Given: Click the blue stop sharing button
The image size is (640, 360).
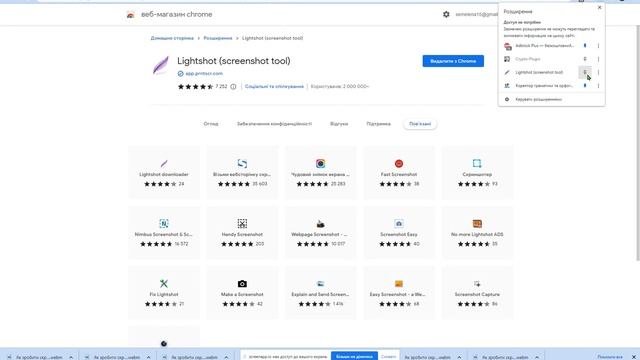Looking at the screenshot, I should [x=354, y=356].
